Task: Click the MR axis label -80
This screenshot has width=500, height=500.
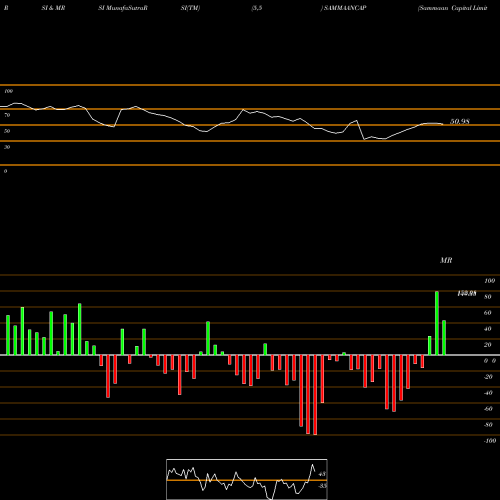Action: point(488,425)
